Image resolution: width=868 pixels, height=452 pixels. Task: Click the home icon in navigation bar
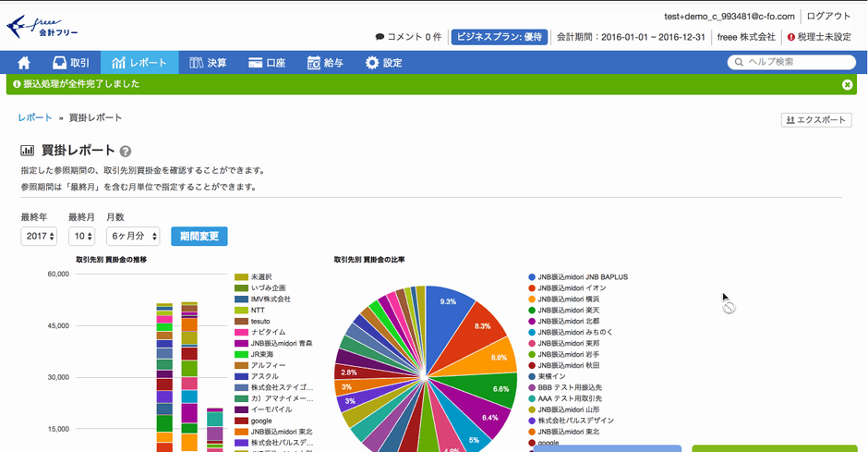pos(24,63)
